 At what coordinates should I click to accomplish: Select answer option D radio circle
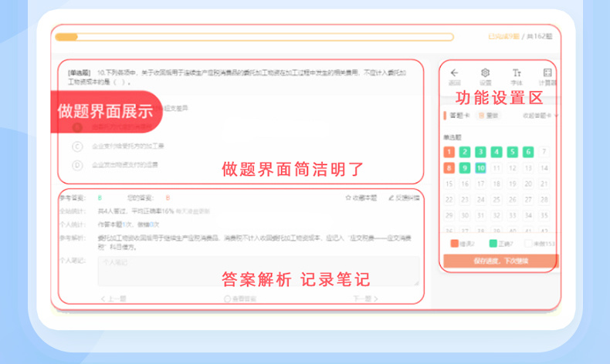pos(77,165)
